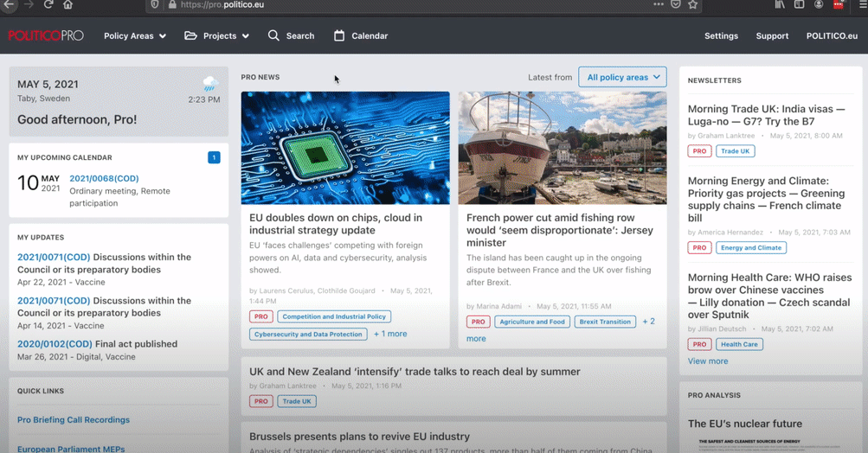
Task: Open the All policy areas filter dropdown
Action: 623,77
